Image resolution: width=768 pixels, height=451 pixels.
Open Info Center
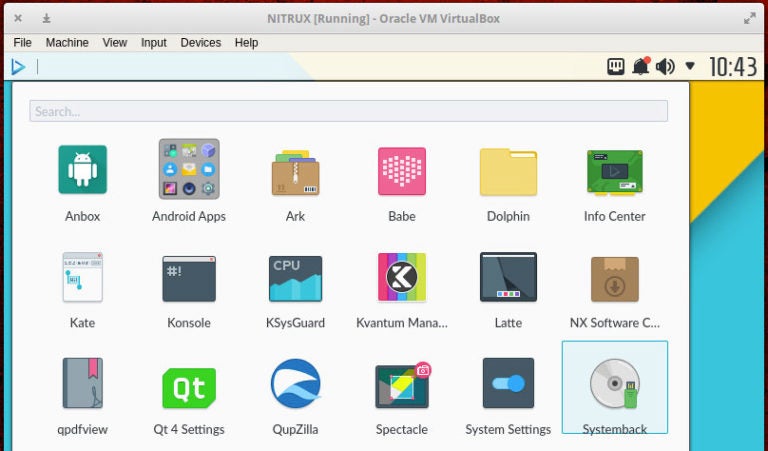point(614,172)
